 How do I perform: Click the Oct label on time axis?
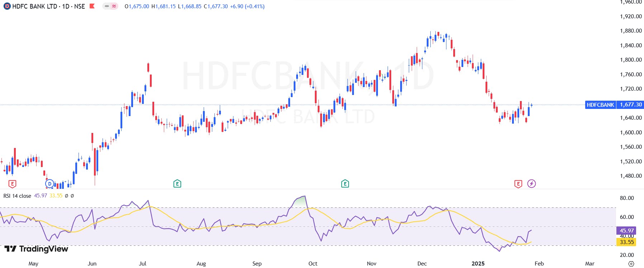click(x=313, y=264)
